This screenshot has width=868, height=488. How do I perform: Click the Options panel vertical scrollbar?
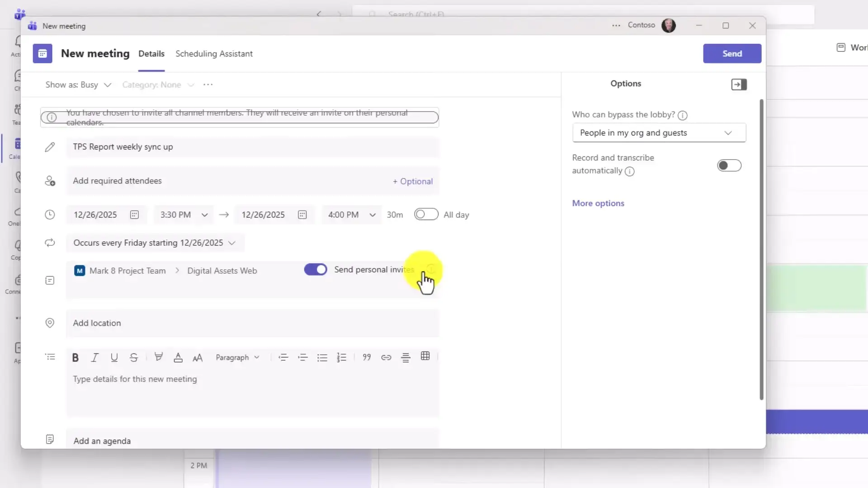[x=761, y=249]
